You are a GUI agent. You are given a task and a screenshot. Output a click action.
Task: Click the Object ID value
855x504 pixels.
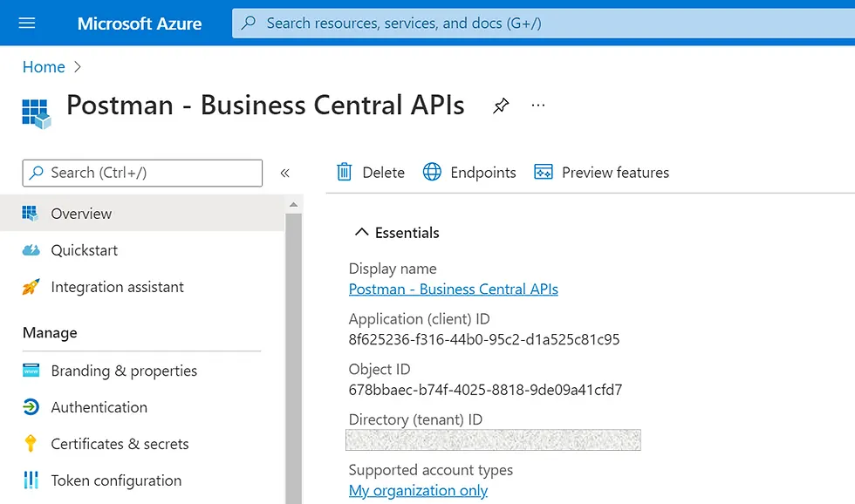485,390
